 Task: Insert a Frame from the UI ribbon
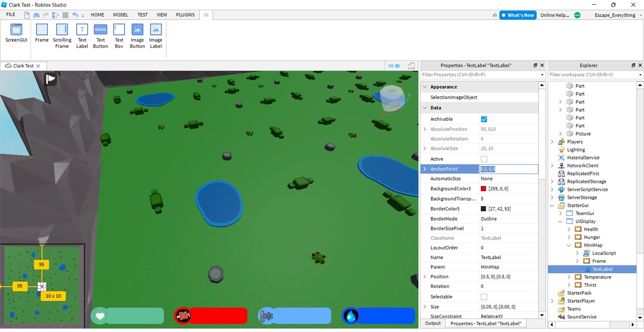tap(42, 33)
